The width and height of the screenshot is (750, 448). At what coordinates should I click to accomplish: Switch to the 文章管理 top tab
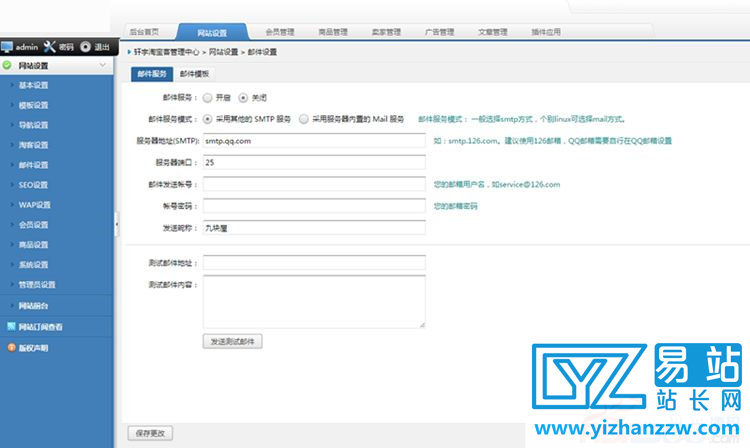493,32
